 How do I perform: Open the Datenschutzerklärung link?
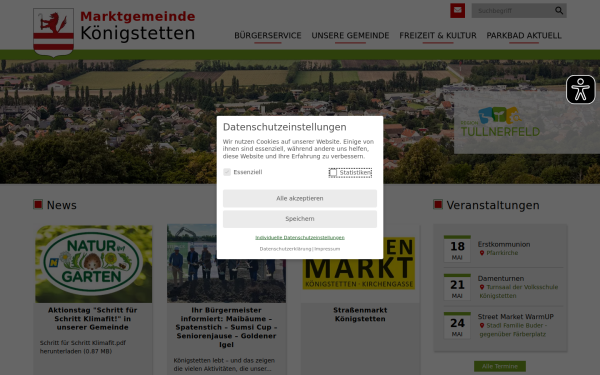pyautogui.click(x=285, y=249)
